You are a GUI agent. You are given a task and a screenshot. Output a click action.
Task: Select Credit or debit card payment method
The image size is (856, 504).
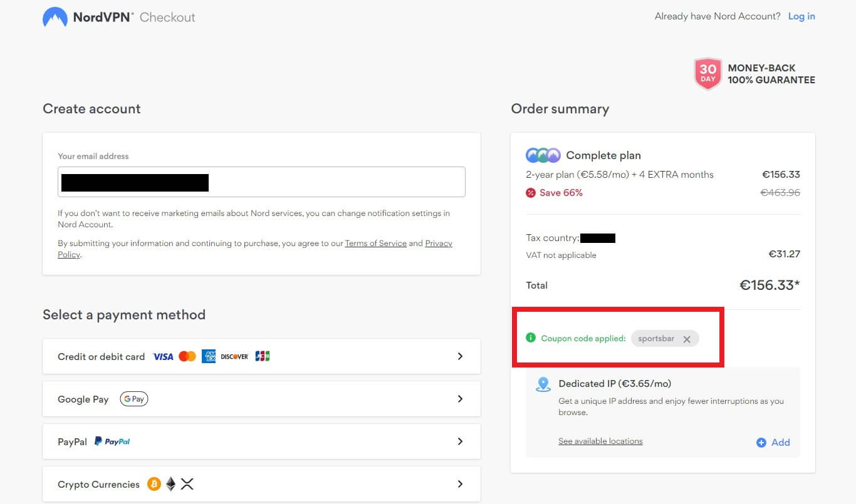(x=261, y=356)
